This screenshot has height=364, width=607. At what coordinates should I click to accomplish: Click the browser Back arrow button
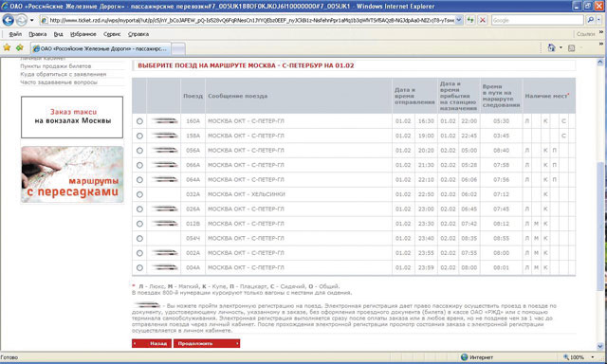[x=9, y=20]
